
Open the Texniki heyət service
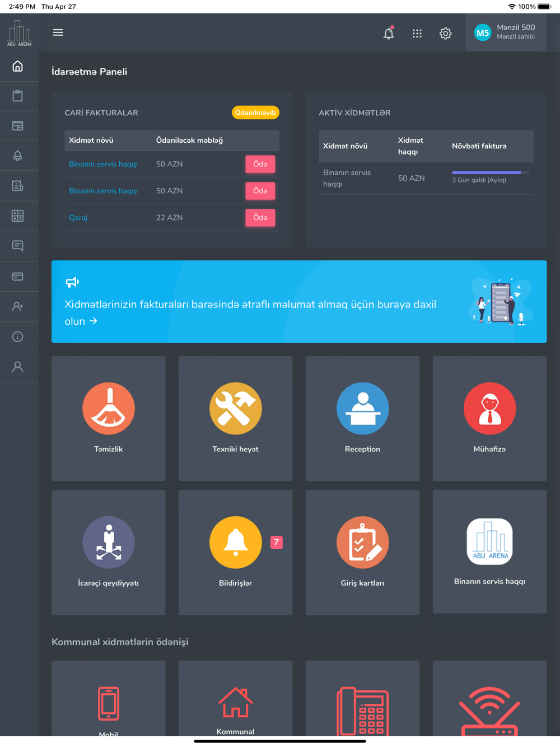click(236, 418)
